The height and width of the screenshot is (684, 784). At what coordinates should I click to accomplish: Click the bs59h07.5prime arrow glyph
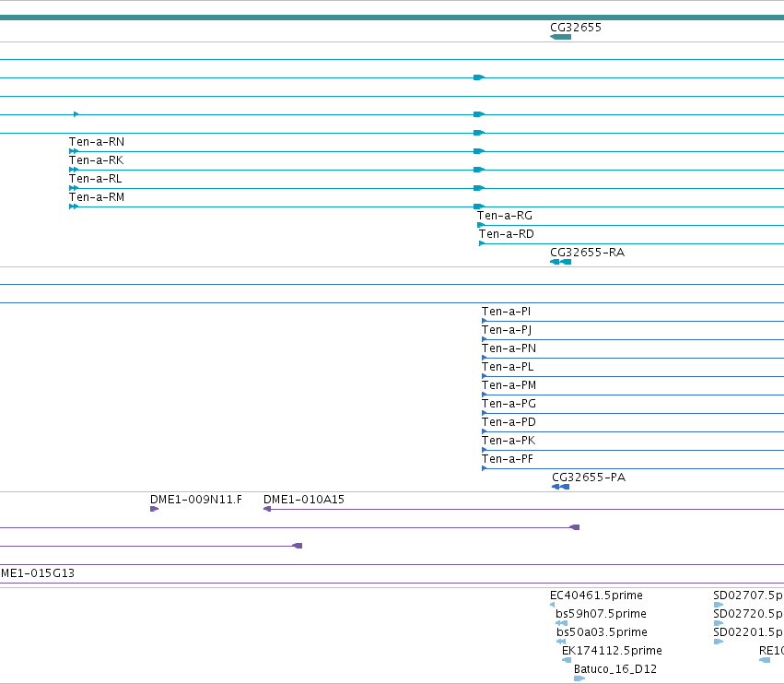click(561, 623)
